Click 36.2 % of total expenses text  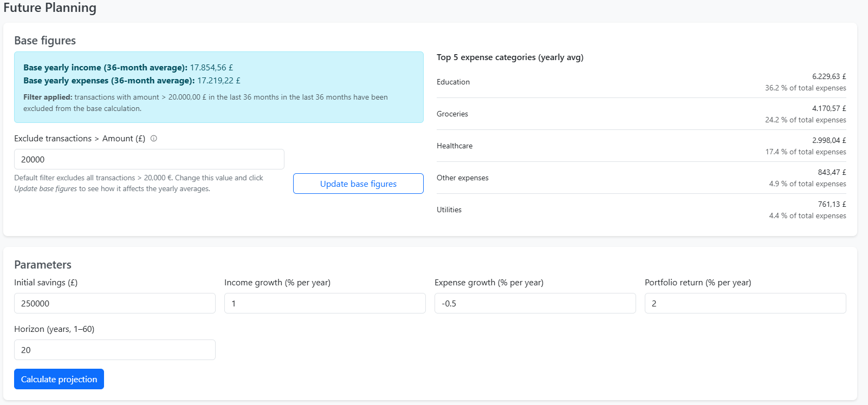pyautogui.click(x=806, y=88)
